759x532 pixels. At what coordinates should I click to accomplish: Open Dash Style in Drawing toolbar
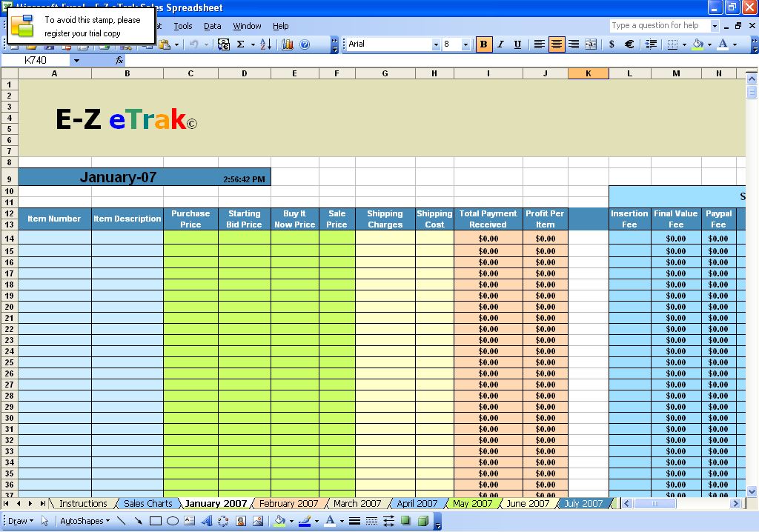[372, 522]
